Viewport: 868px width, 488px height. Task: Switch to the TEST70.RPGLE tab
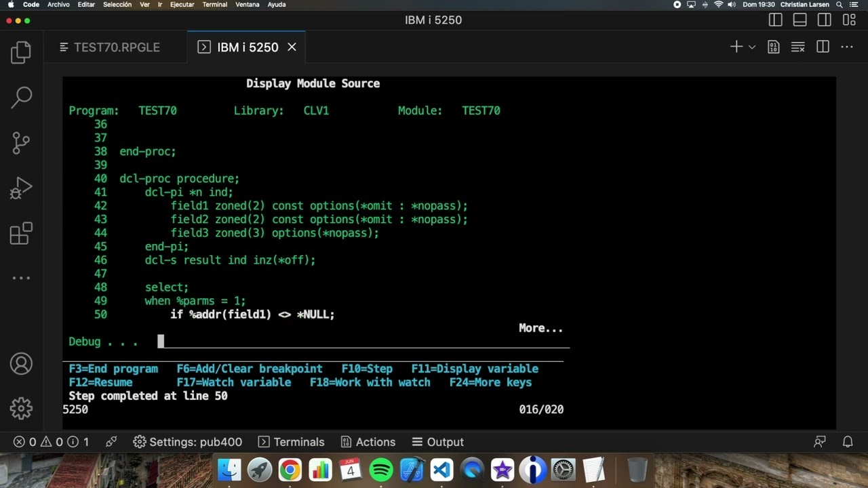pyautogui.click(x=116, y=47)
